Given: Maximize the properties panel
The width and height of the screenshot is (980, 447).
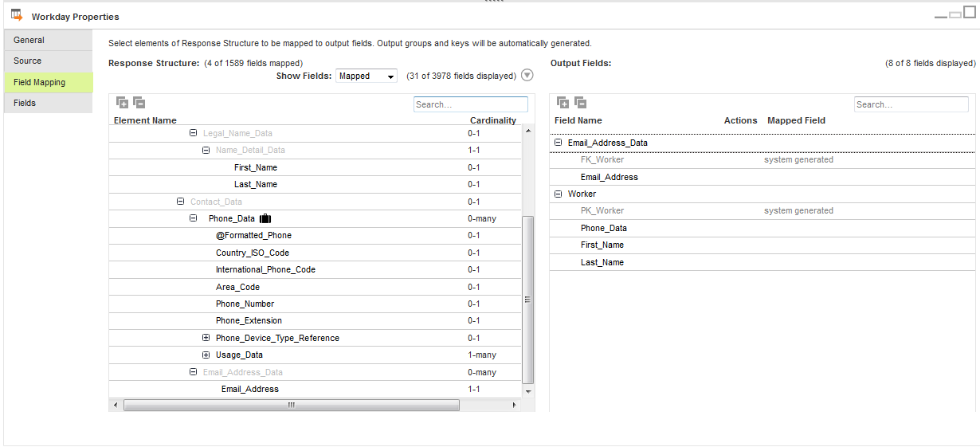Looking at the screenshot, I should pyautogui.click(x=969, y=13).
